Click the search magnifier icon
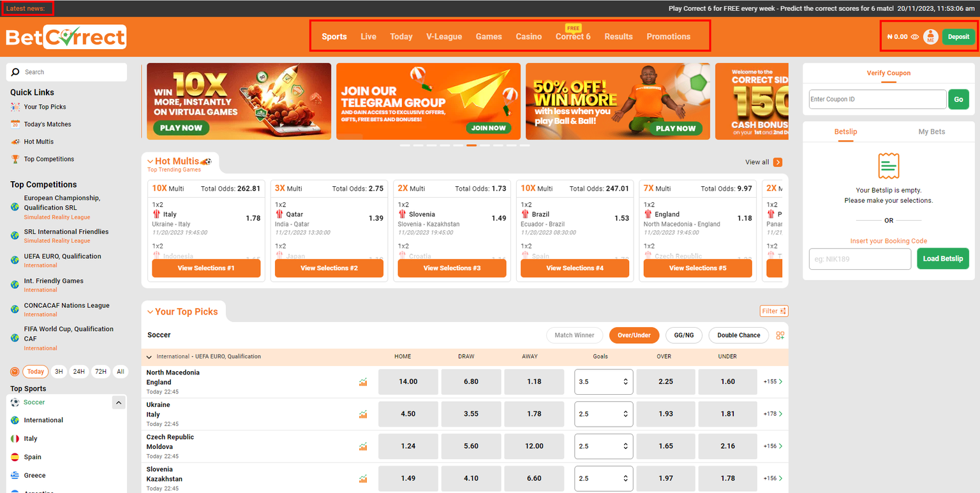980x493 pixels. [16, 72]
